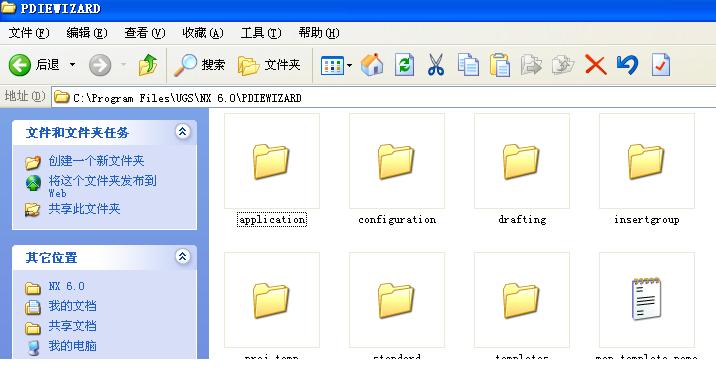Select the templates folder thumbnail

(522, 300)
